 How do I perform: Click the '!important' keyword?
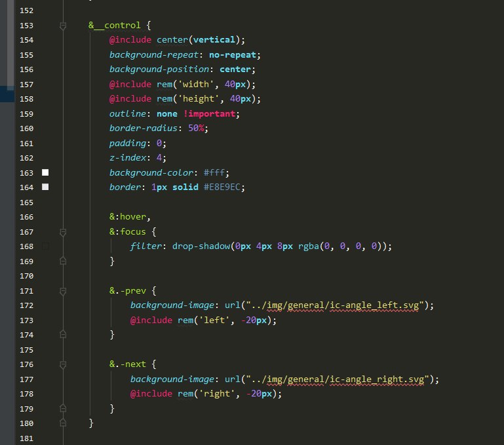click(209, 114)
